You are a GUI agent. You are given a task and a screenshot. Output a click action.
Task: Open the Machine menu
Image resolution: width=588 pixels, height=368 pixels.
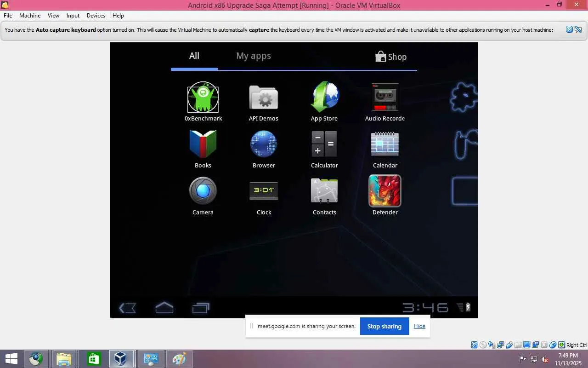[30, 15]
